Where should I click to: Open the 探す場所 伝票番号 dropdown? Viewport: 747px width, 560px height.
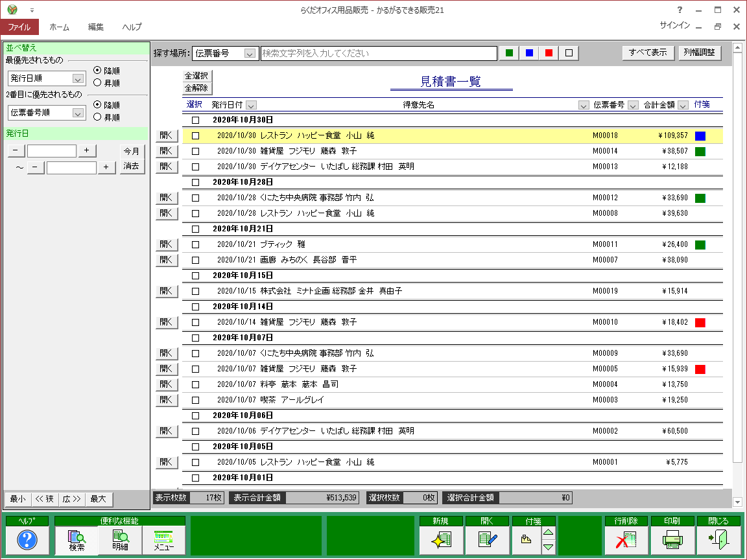coord(250,53)
